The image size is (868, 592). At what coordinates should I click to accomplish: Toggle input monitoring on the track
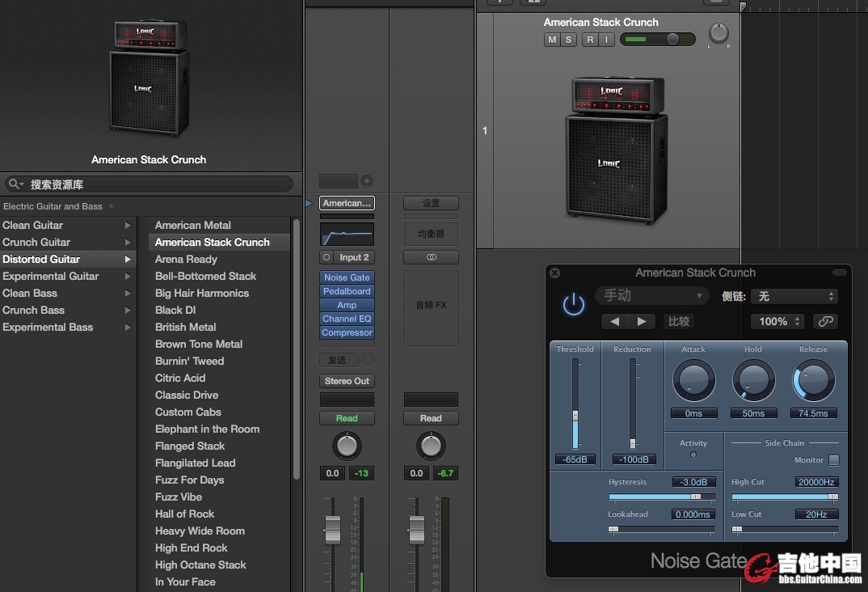[607, 40]
